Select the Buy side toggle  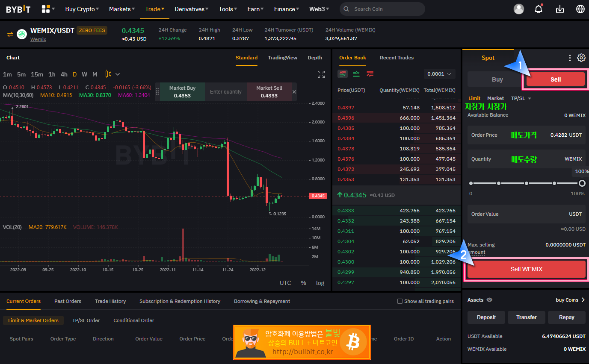coord(497,79)
